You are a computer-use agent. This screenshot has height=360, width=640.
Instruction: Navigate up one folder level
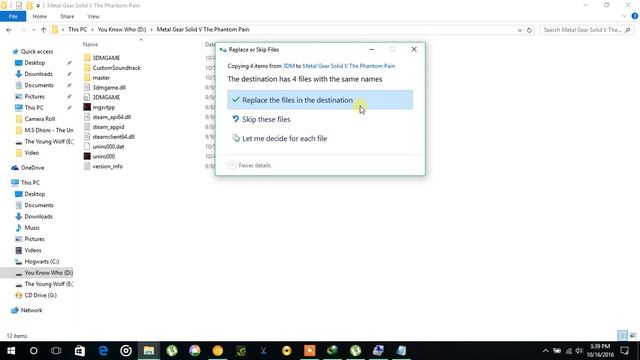click(43, 30)
